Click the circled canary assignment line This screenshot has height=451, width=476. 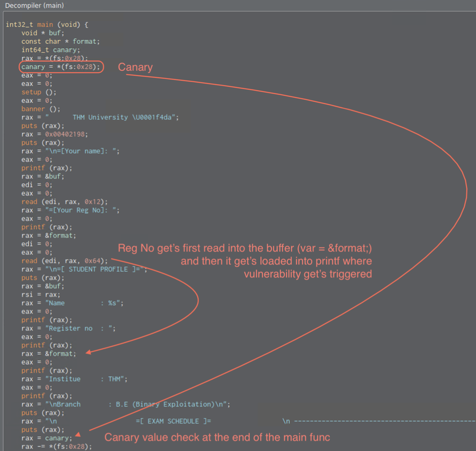point(61,67)
